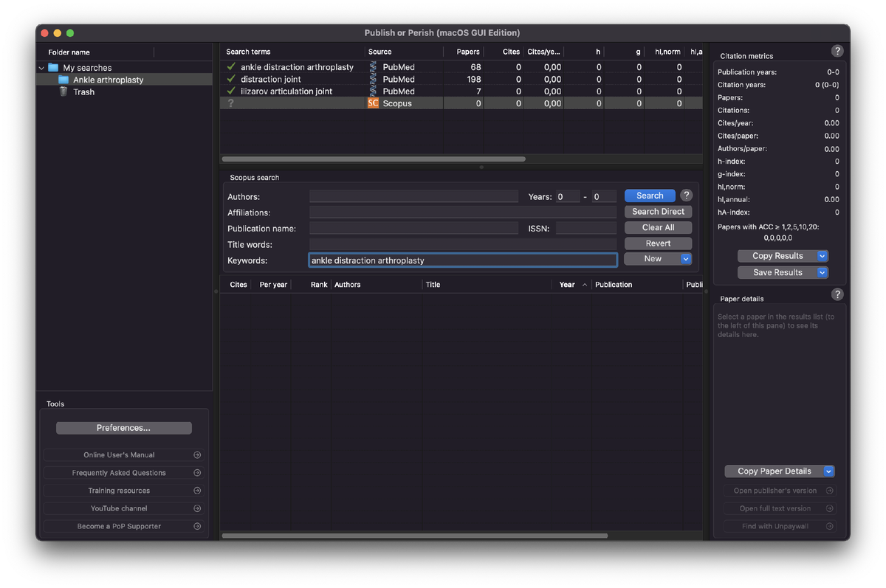Click the sort arrow in the Year column
Image resolution: width=886 pixels, height=588 pixels.
click(x=585, y=285)
